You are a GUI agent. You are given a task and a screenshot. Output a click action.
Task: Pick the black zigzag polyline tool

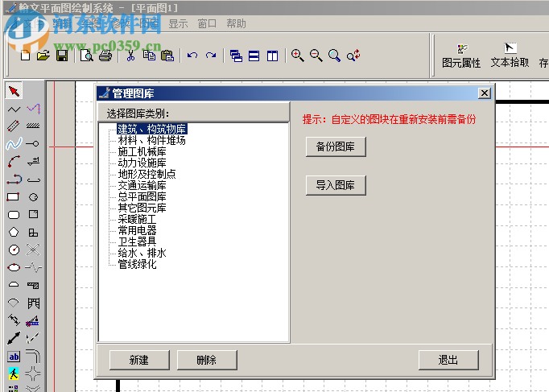pos(14,109)
